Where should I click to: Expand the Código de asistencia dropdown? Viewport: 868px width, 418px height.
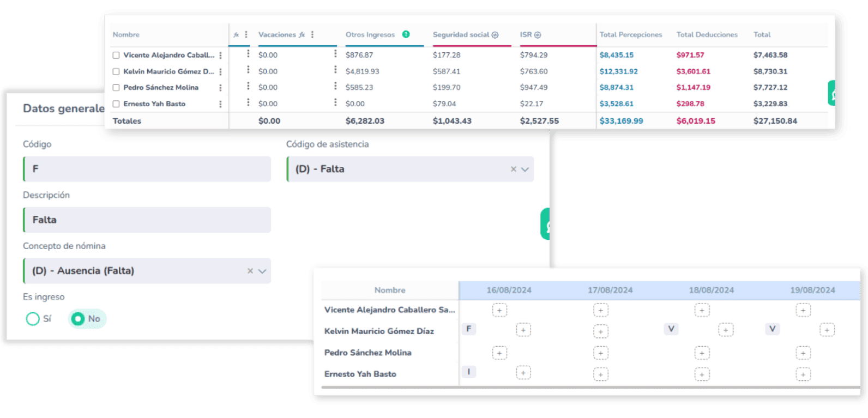[x=525, y=169]
